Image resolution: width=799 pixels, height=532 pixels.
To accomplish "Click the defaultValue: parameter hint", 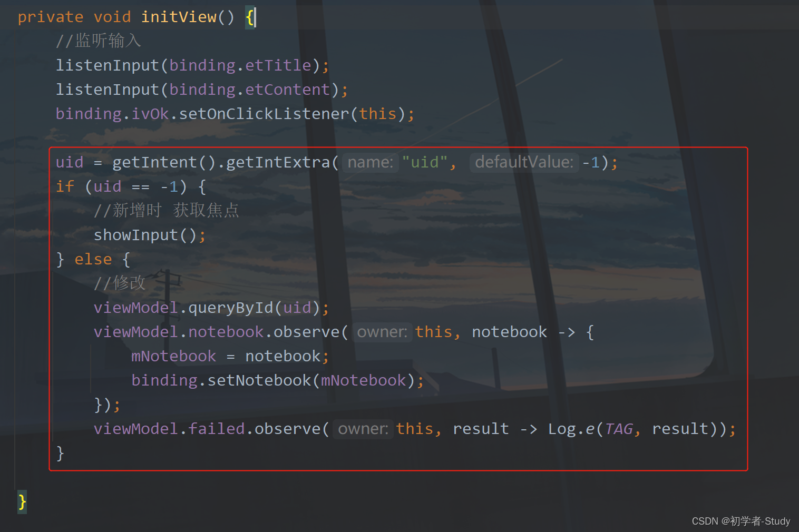I will (524, 162).
